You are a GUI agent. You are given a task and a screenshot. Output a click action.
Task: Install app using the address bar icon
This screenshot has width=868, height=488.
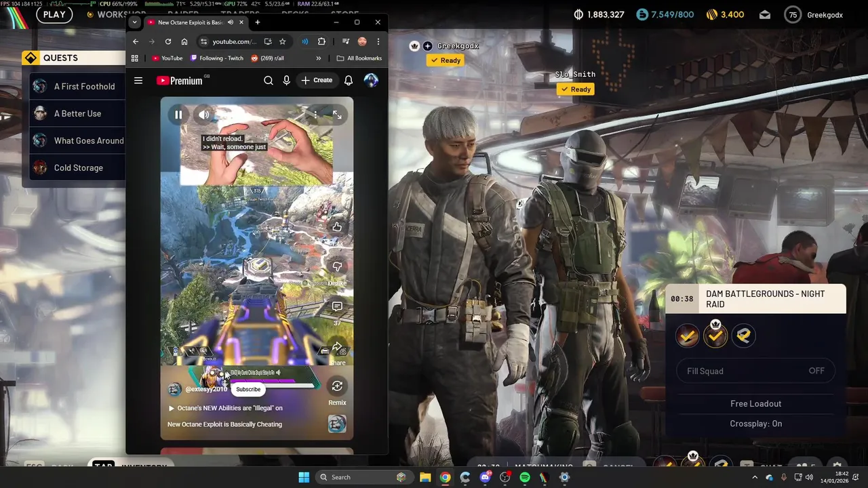click(268, 41)
